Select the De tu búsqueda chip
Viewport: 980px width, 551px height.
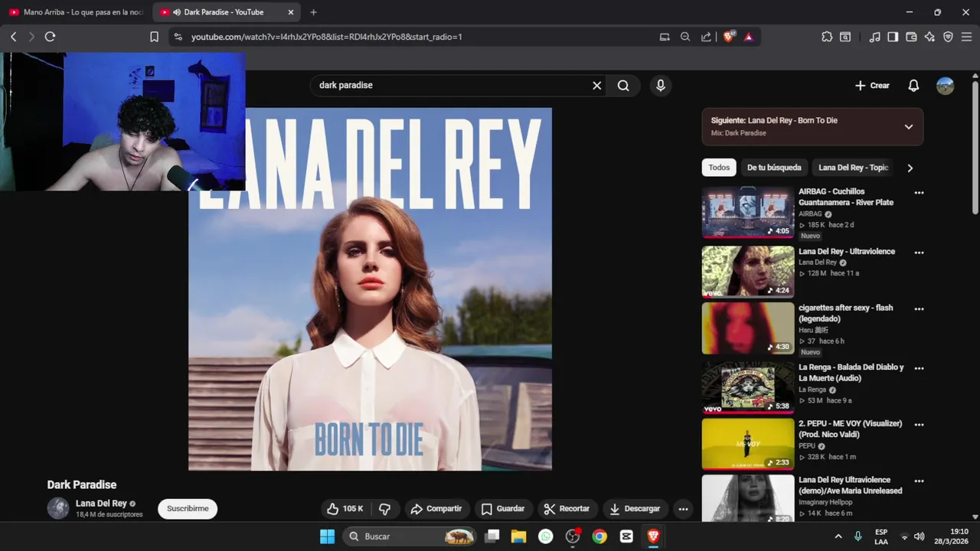point(774,168)
